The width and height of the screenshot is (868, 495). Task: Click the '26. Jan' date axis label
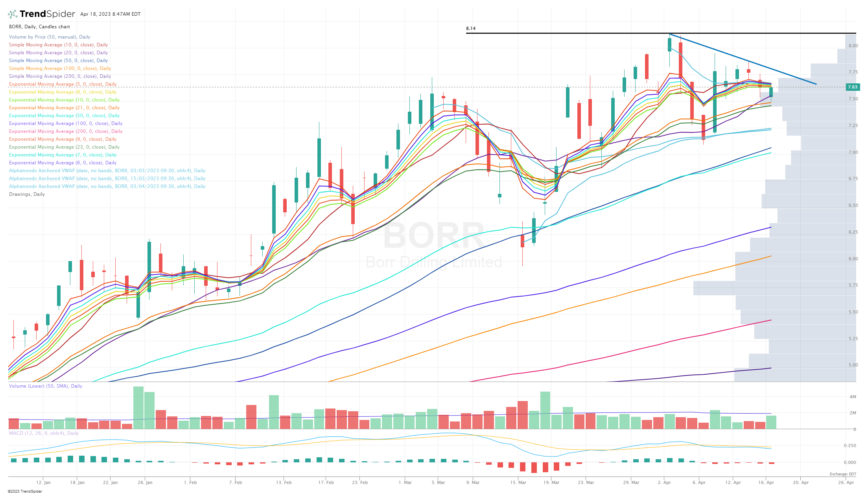(145, 482)
